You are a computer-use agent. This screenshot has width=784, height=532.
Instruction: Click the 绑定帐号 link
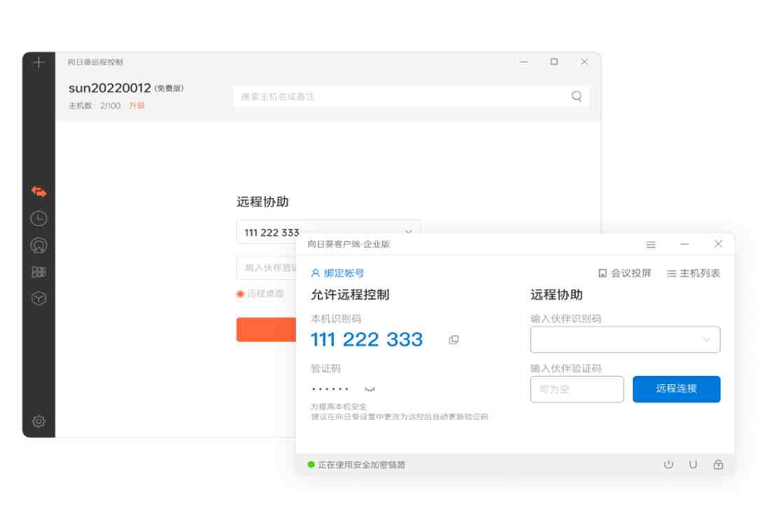pos(337,273)
